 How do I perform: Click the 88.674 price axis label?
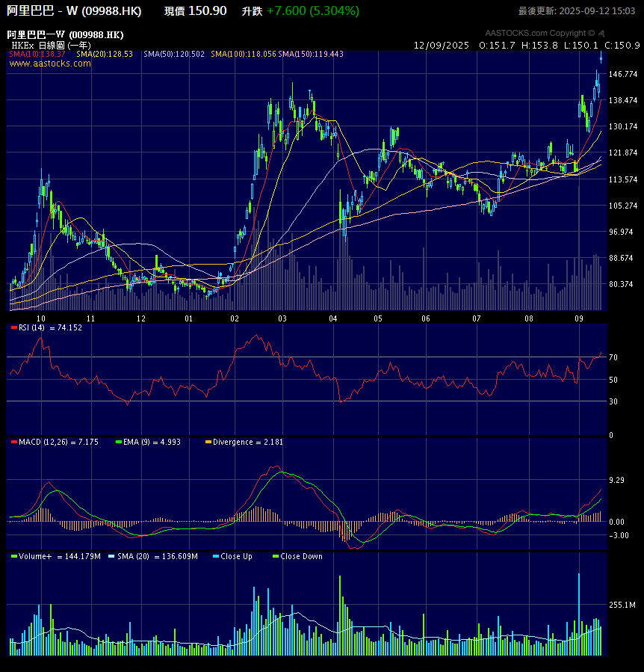click(621, 258)
